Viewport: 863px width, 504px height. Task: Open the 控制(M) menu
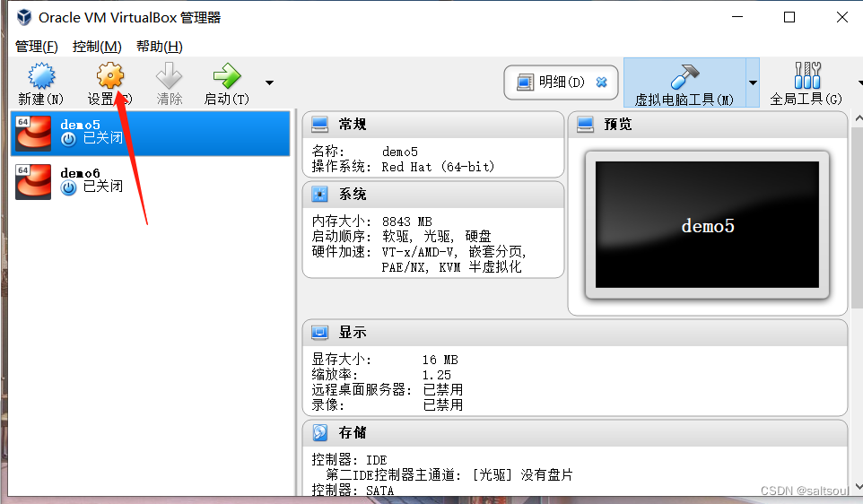tap(97, 47)
